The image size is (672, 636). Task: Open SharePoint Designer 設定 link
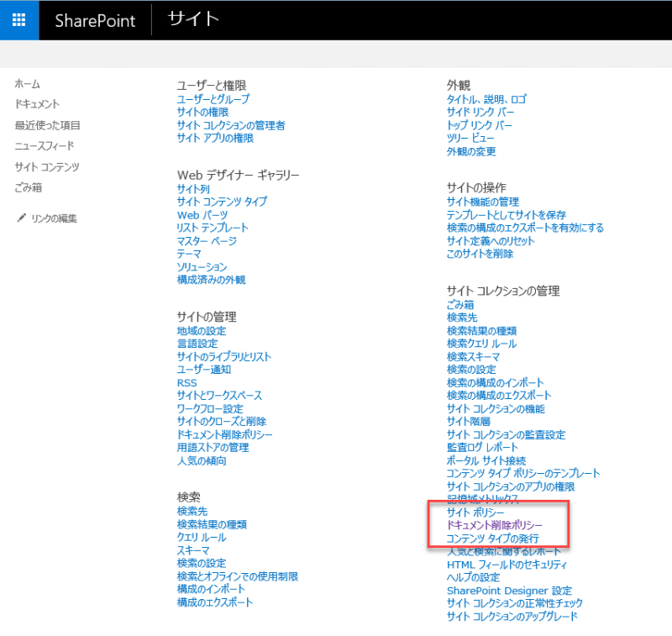509,591
